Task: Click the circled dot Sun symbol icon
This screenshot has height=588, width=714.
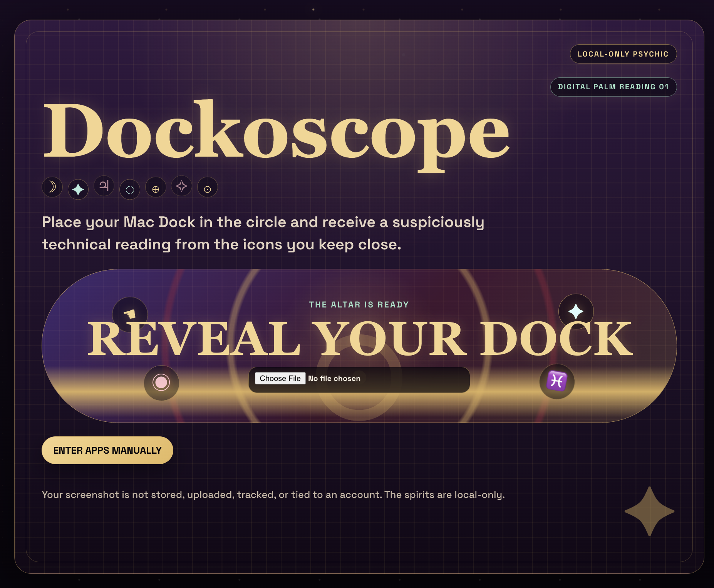Action: [x=208, y=187]
